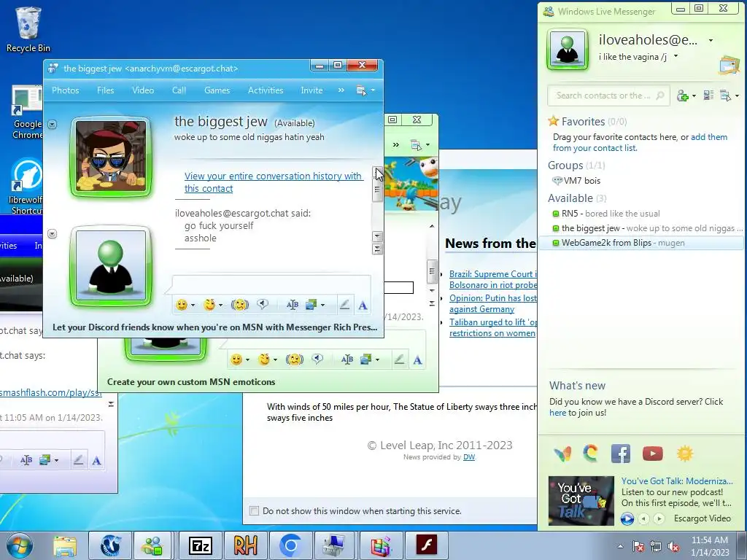The width and height of the screenshot is (747, 560).
Task: Click the Call menu item
Action: 179,90
